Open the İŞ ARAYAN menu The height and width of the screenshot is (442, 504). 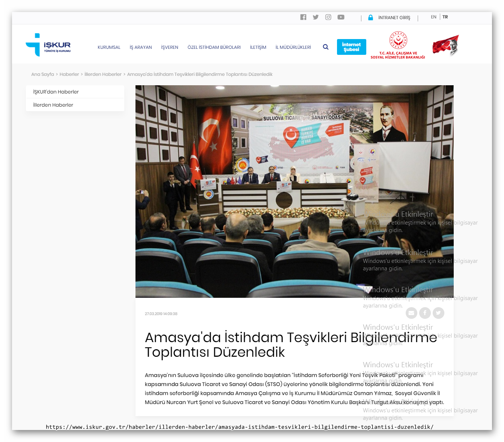point(141,47)
